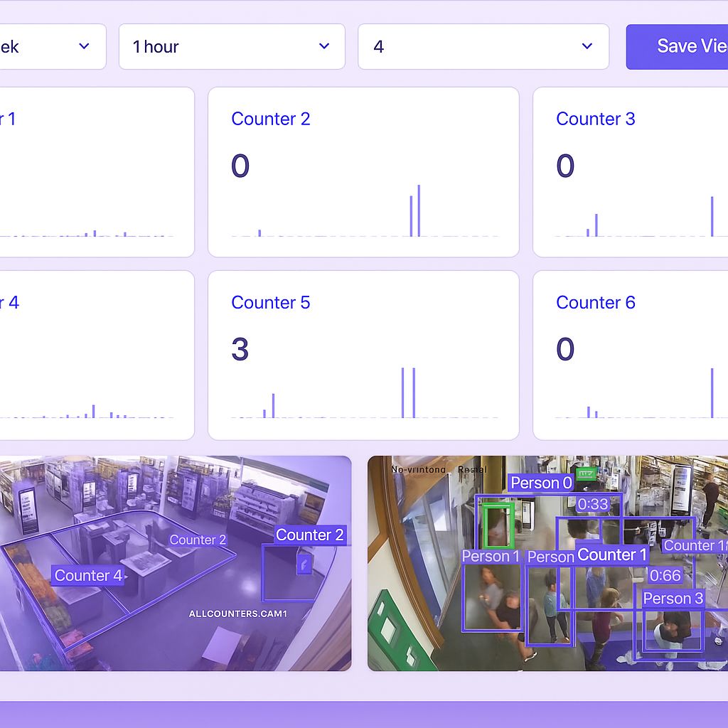Open the partially visible dropdown ending in "ek"
Screen dimensions: 728x728
[53, 46]
